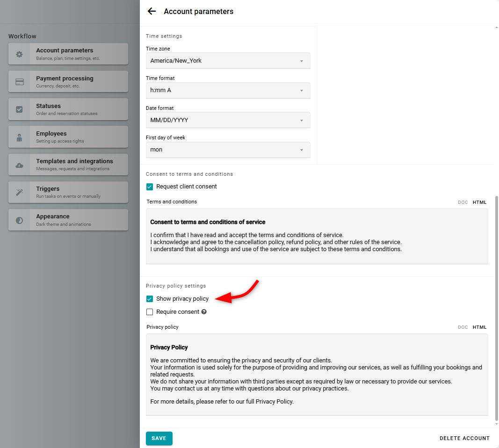Toggle the Show privacy policy checkbox
This screenshot has width=499, height=448.
pyautogui.click(x=150, y=299)
